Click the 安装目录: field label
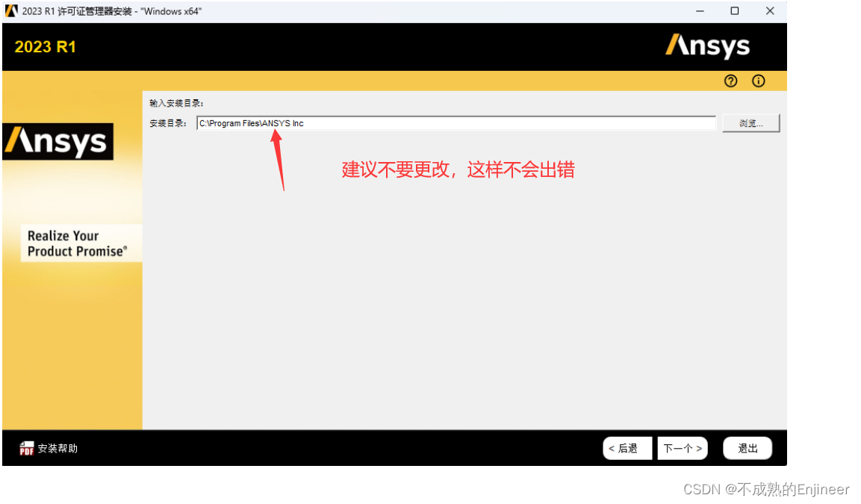 coord(168,123)
